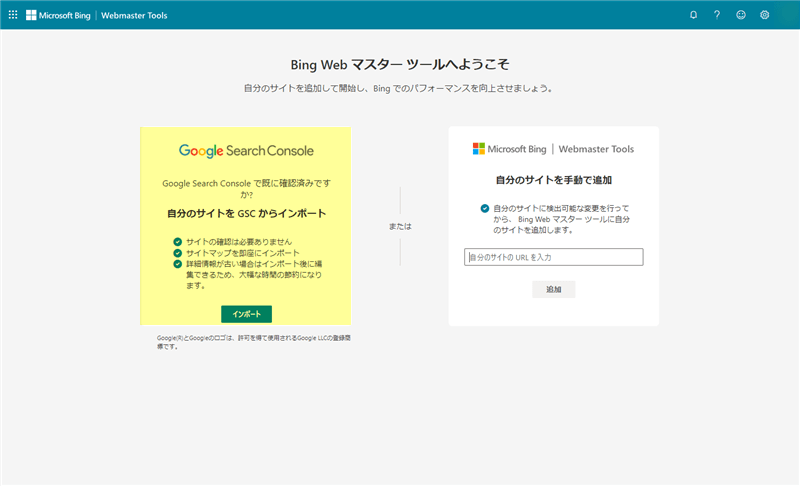The width and height of the screenshot is (800, 486).
Task: Click subtitle 自分のサイトを追加して開始し
Action: pos(398,88)
